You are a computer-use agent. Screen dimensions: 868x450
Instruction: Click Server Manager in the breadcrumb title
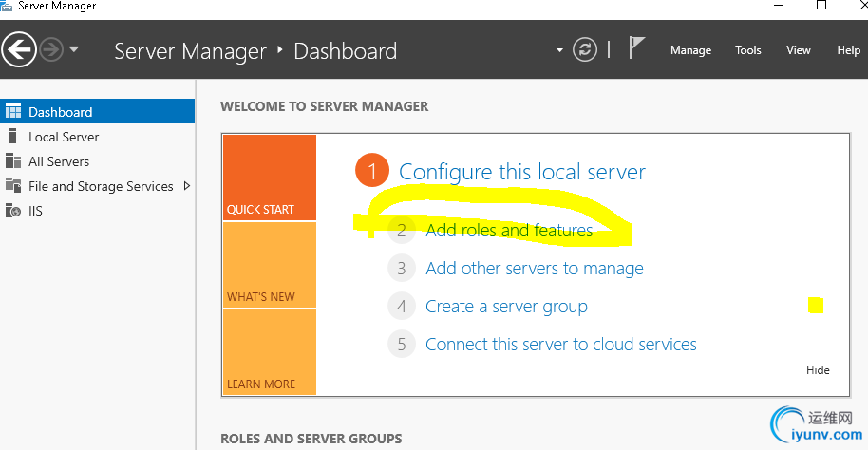pos(190,51)
